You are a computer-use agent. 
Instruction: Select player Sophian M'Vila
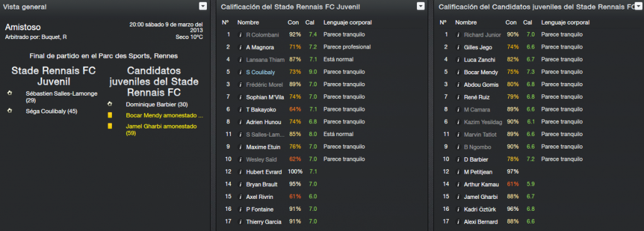[263, 97]
